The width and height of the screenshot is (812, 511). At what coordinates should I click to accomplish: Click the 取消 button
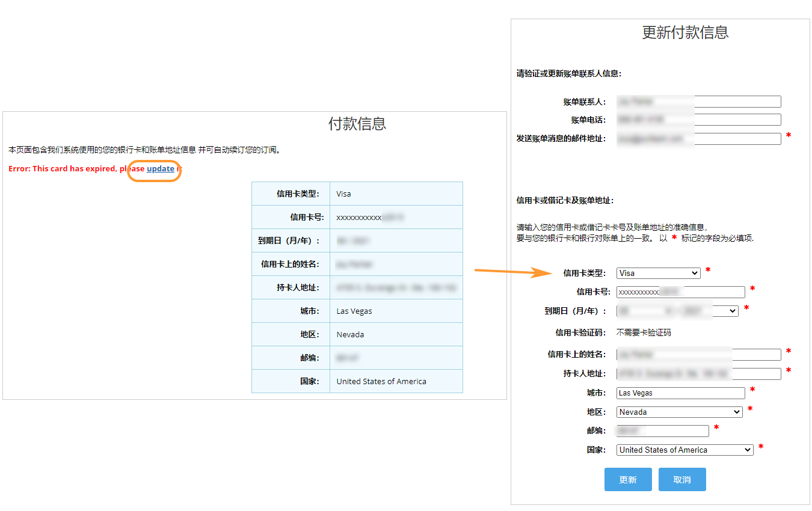point(681,480)
